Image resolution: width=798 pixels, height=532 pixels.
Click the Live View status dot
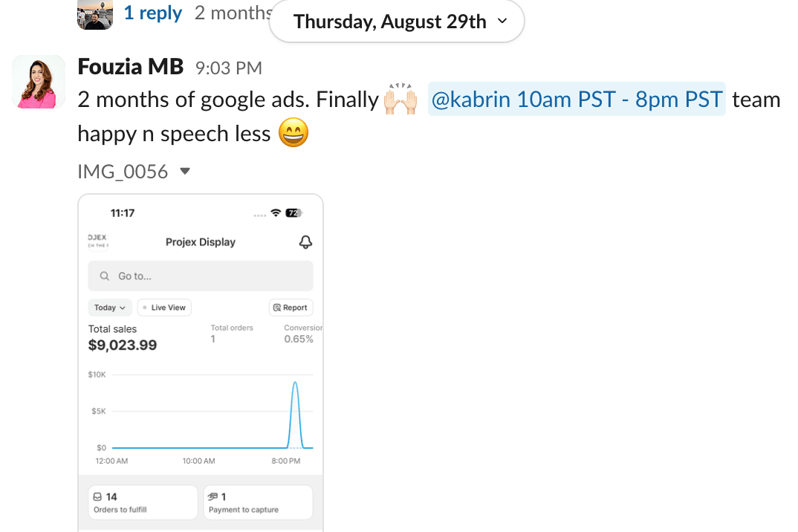145,308
